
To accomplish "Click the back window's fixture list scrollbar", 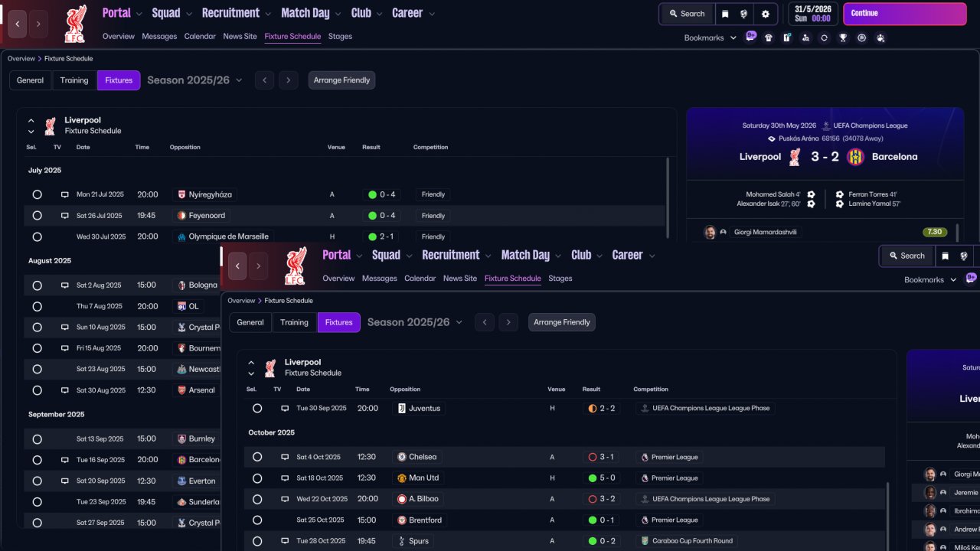I will pos(668,197).
